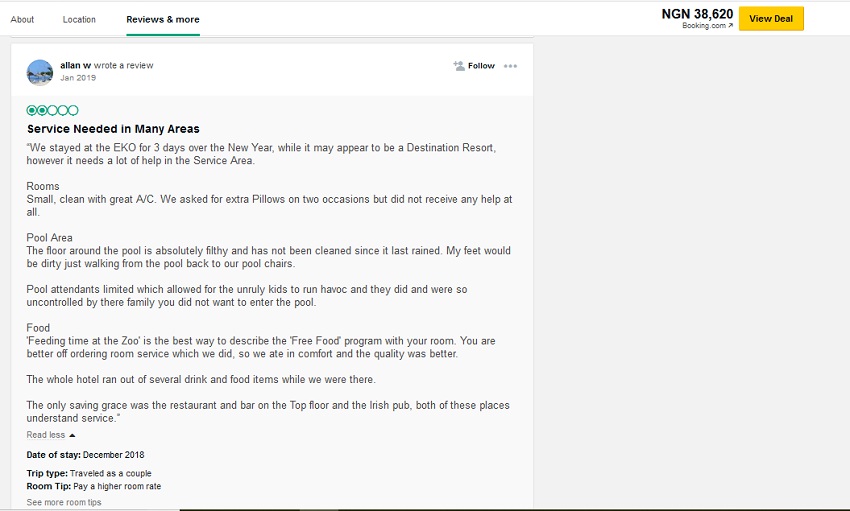Collapse the review with Read less

click(50, 435)
